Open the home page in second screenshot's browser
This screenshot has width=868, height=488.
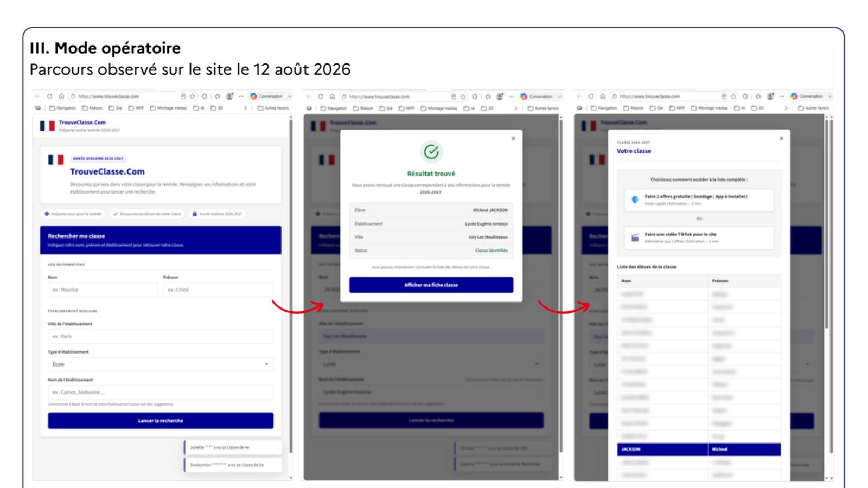pyautogui.click(x=332, y=97)
